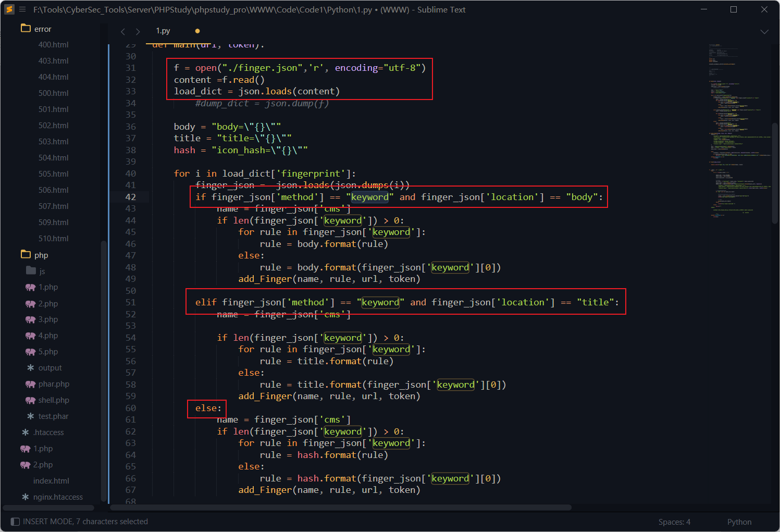Click the status bar panel switcher icon
The height and width of the screenshot is (532, 780).
(x=15, y=522)
